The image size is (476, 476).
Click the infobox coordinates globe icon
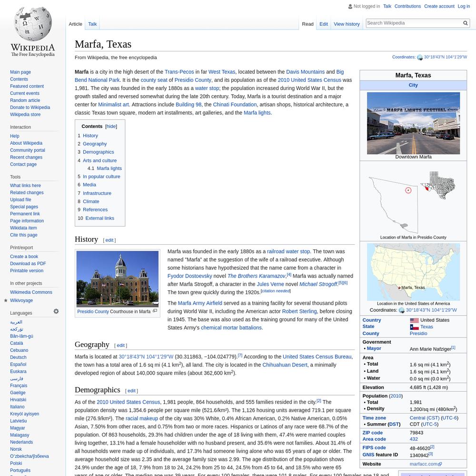402,310
